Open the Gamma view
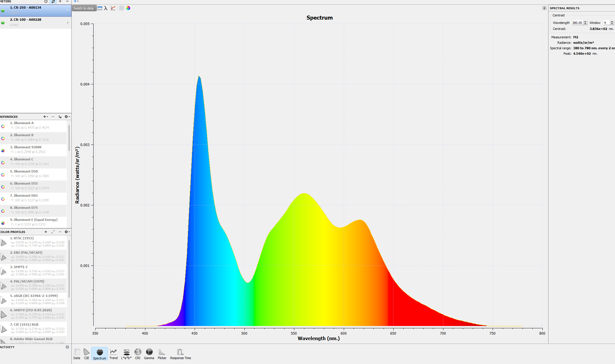 click(x=149, y=354)
